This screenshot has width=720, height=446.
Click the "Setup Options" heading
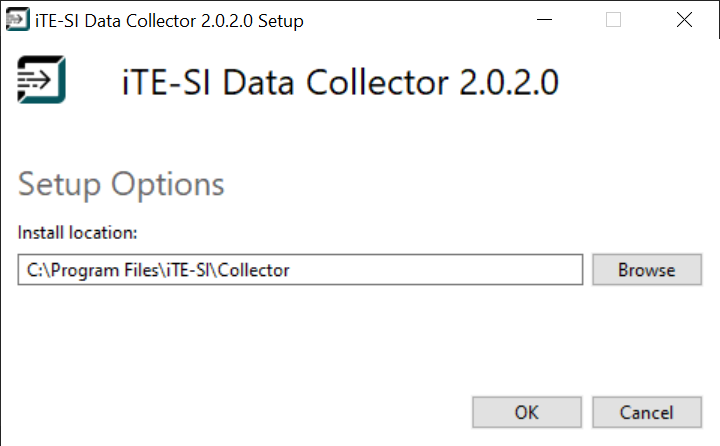[x=121, y=185]
